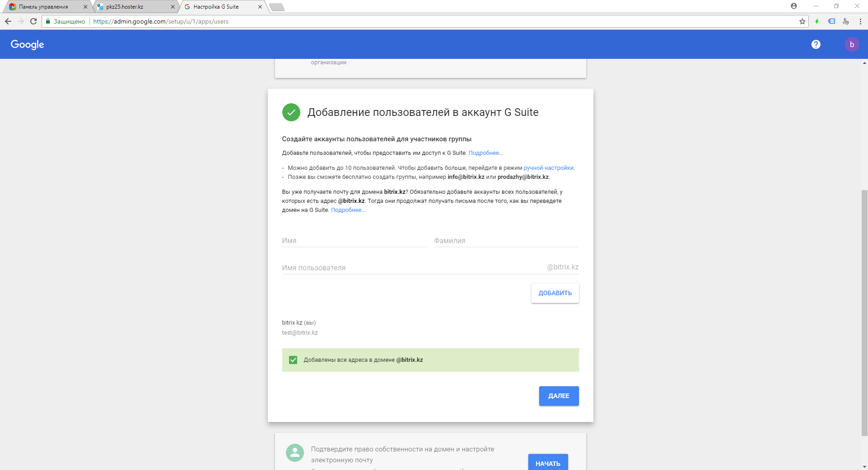
Task: Click the green person icon in lower card
Action: tap(295, 453)
